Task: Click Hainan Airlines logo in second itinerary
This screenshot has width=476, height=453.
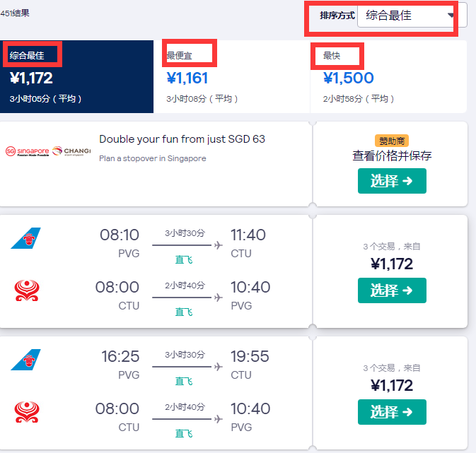Action: click(27, 412)
